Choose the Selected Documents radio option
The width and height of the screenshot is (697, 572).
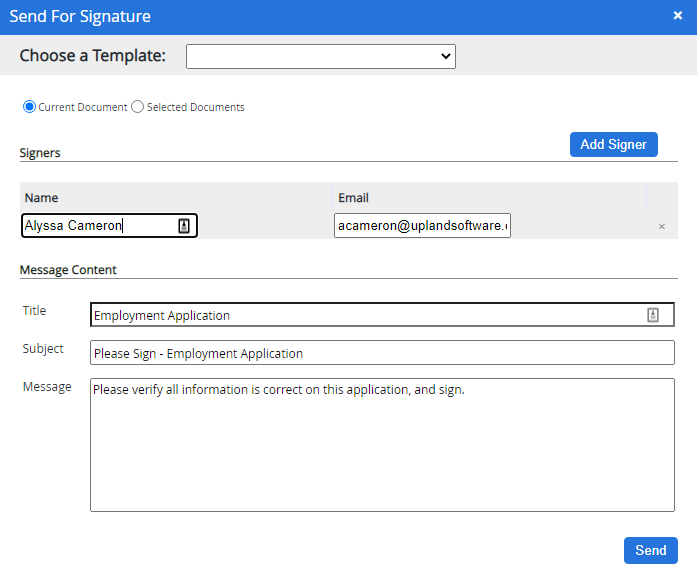(138, 107)
